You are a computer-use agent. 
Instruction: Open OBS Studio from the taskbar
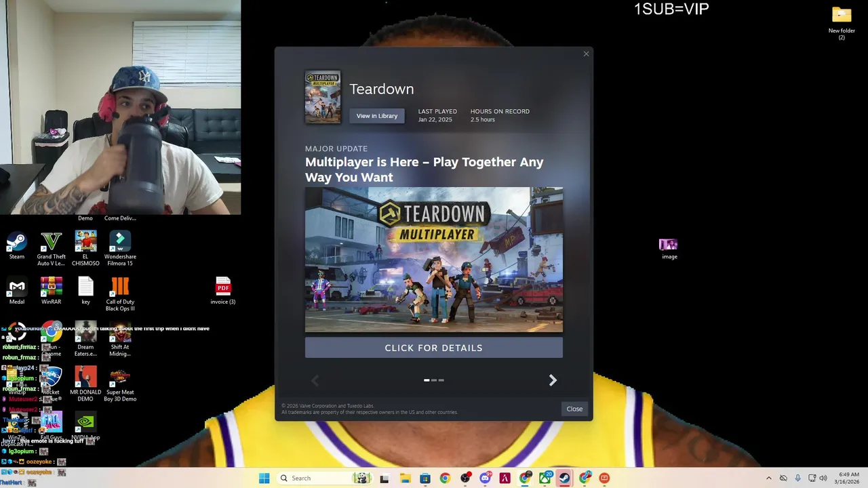465,479
